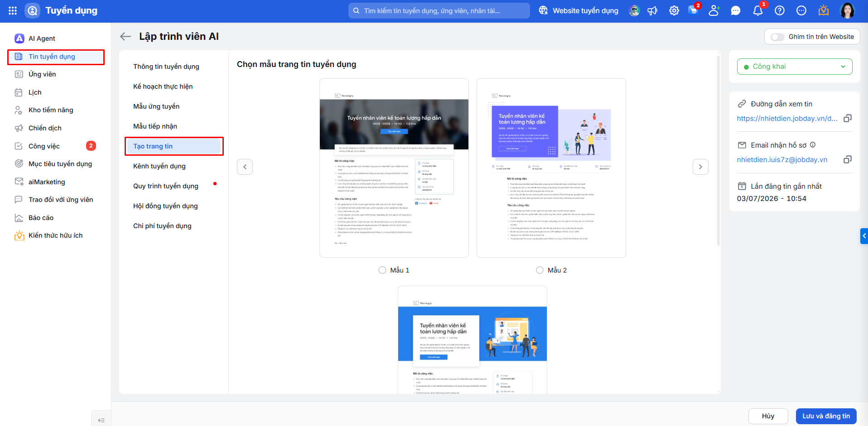Open the settings gear
The height and width of the screenshot is (426, 868).
tap(674, 10)
